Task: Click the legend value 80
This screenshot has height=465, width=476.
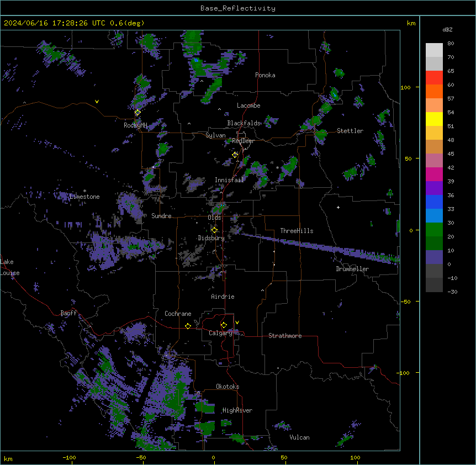Action: click(x=451, y=44)
